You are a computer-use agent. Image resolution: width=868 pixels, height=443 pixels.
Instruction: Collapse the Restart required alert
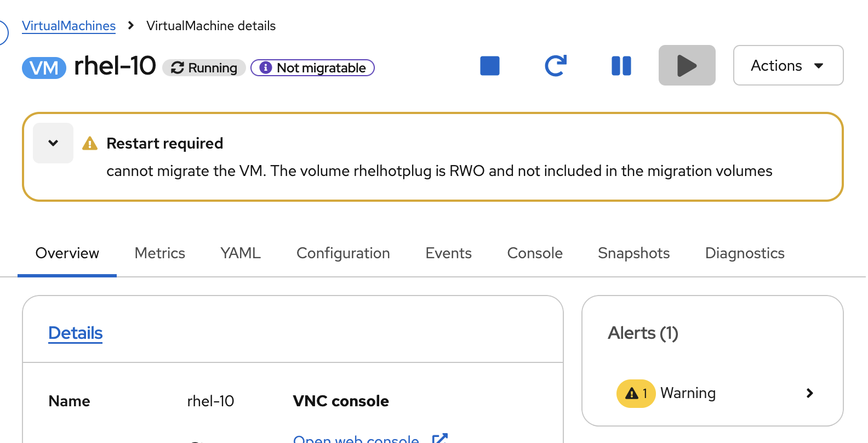point(53,143)
